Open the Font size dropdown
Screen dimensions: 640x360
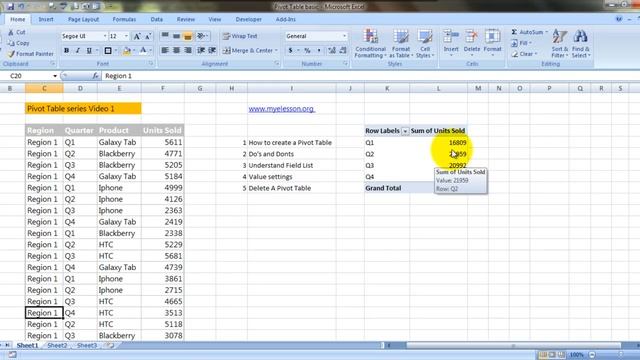126,36
